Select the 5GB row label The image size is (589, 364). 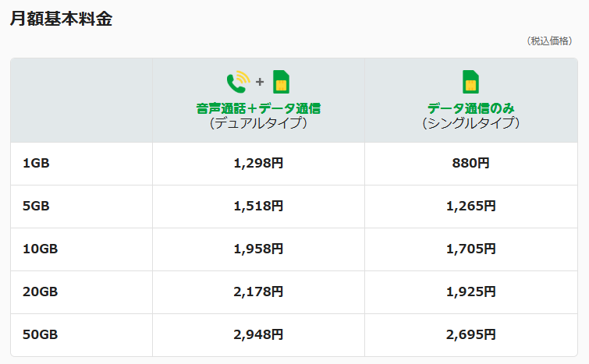coord(36,207)
